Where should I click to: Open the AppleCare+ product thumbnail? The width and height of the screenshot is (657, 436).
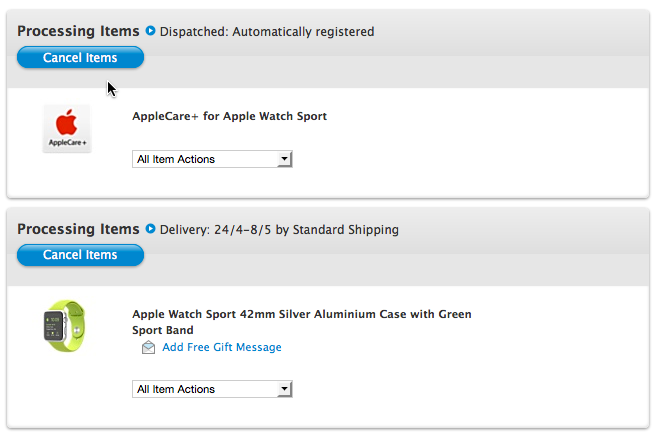tap(67, 128)
